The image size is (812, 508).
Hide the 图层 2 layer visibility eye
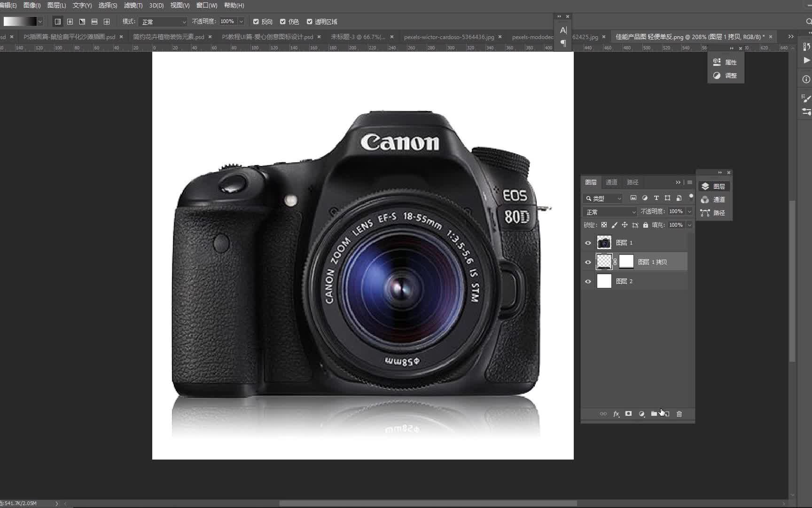(x=588, y=281)
